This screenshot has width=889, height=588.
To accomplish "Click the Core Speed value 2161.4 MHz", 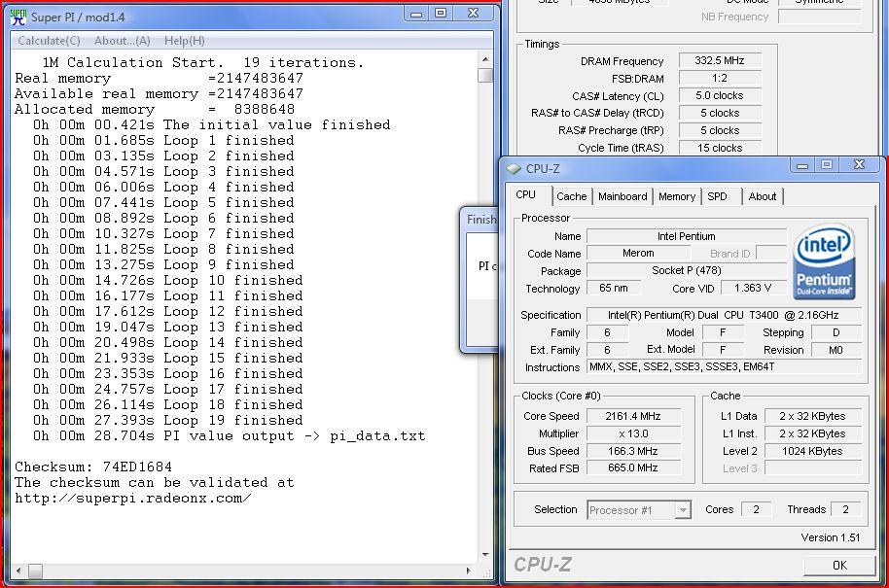I will tap(633, 416).
